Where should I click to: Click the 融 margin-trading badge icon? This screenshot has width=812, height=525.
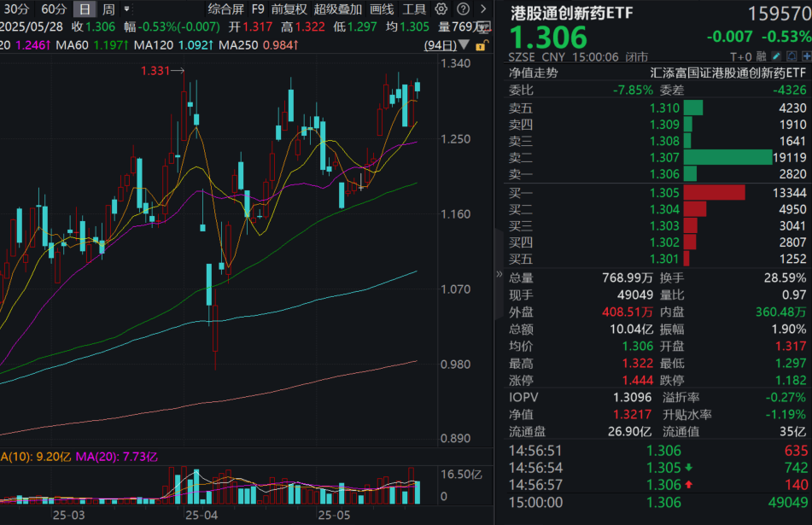[762, 56]
